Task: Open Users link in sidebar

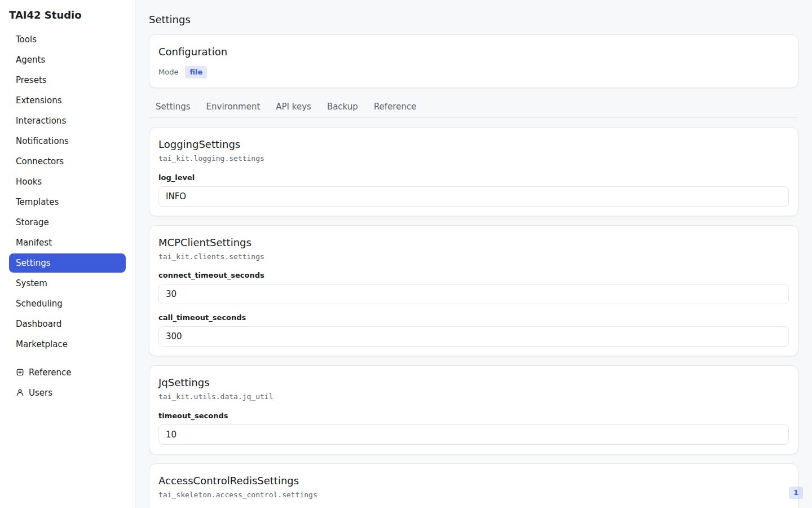Action: tap(67, 393)
